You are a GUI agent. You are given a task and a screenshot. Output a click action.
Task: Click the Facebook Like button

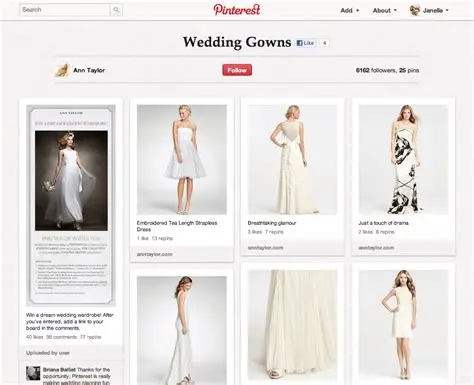point(305,43)
